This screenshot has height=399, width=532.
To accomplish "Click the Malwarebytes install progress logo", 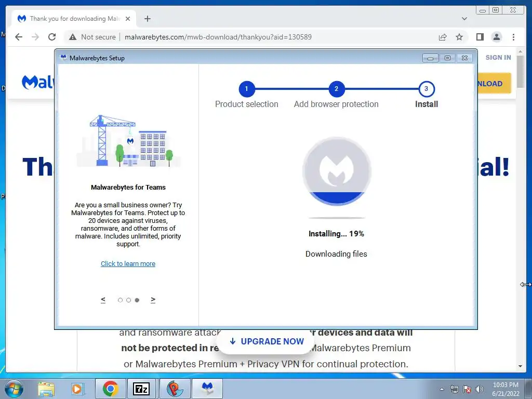I will (337, 171).
